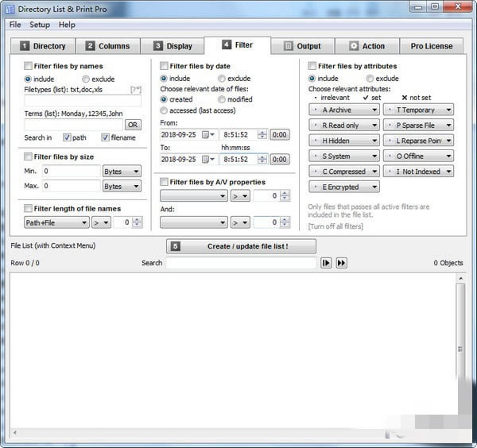The width and height of the screenshot is (477, 448).
Task: Select the modified date radio button
Action: 222,99
